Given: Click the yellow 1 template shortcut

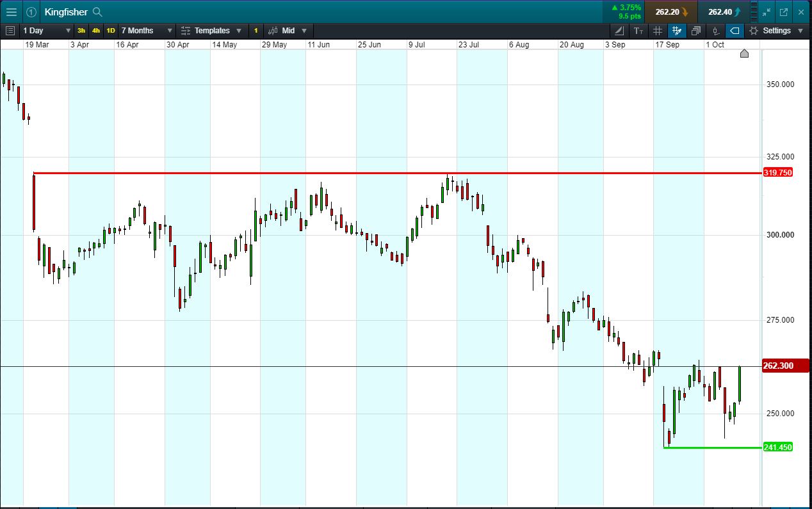Looking at the screenshot, I should tap(256, 30).
